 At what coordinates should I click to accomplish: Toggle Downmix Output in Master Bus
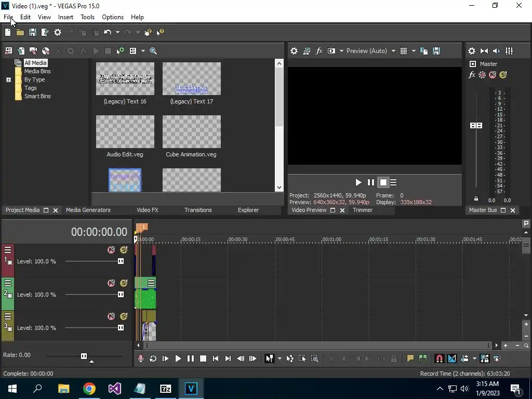point(484,51)
